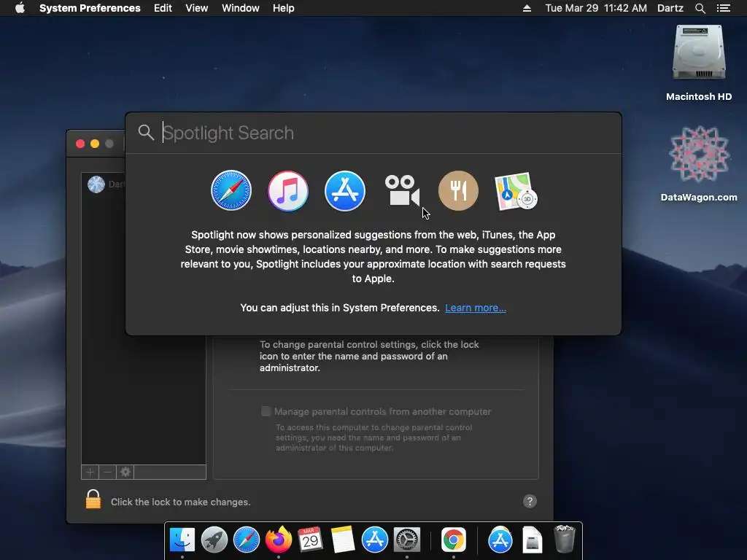Minimize the System Preferences window with the yellow button
The height and width of the screenshot is (560, 747).
pyautogui.click(x=95, y=144)
